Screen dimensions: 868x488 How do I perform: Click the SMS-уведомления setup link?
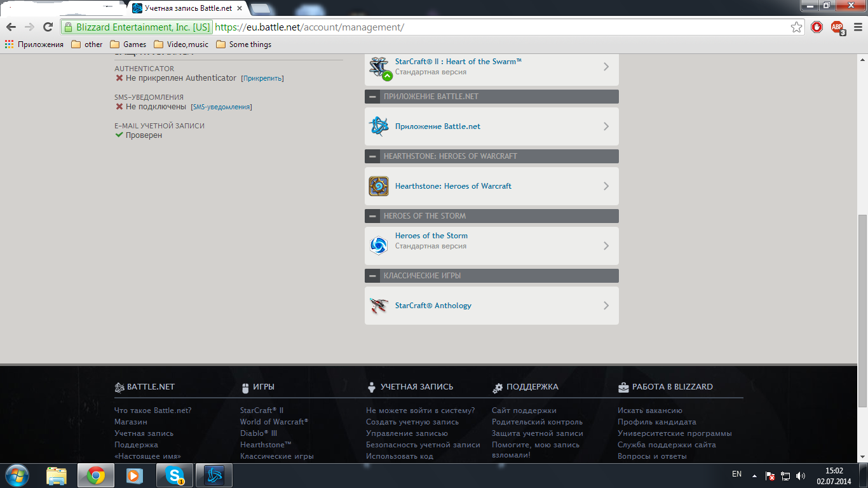221,107
